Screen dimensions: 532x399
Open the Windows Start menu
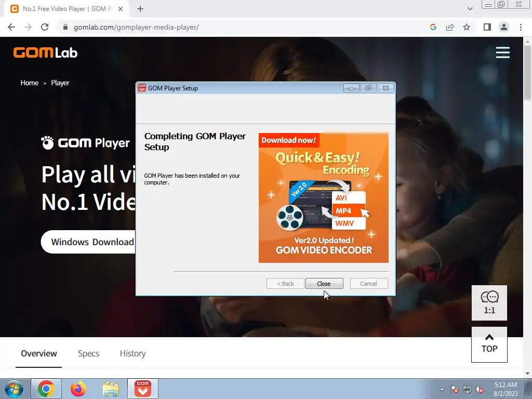click(x=14, y=389)
